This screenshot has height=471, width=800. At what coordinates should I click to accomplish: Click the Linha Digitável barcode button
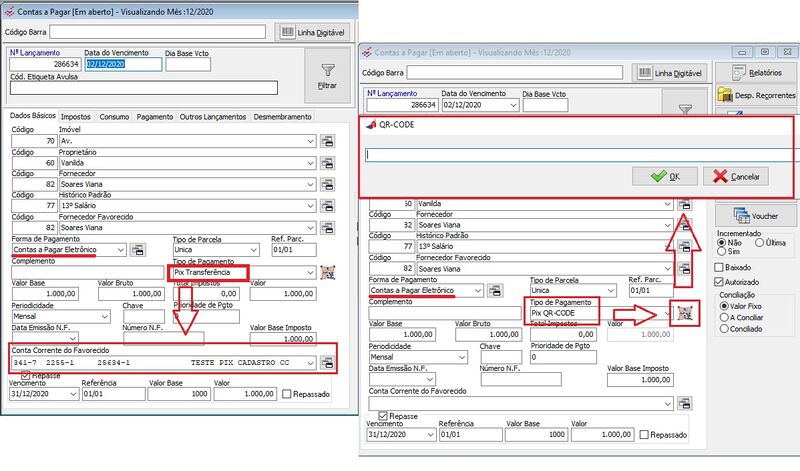314,32
